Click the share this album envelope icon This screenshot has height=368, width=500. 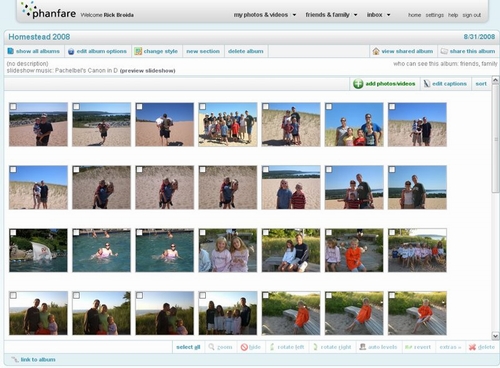444,51
